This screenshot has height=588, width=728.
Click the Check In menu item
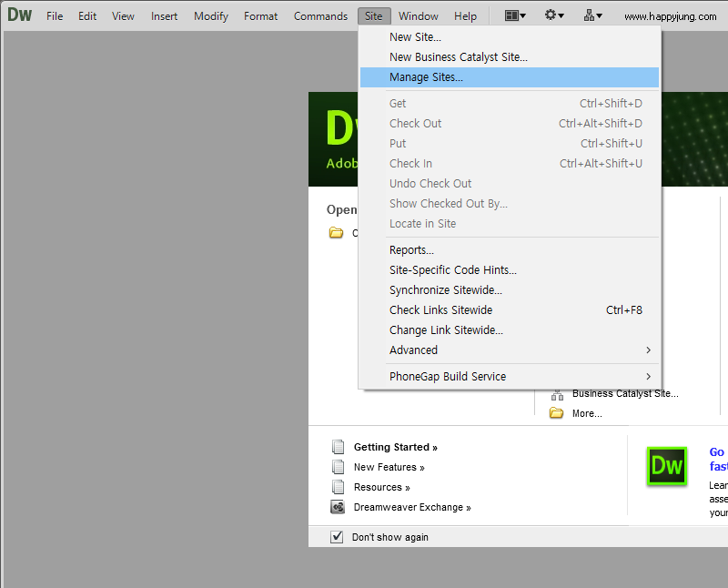tap(510, 163)
